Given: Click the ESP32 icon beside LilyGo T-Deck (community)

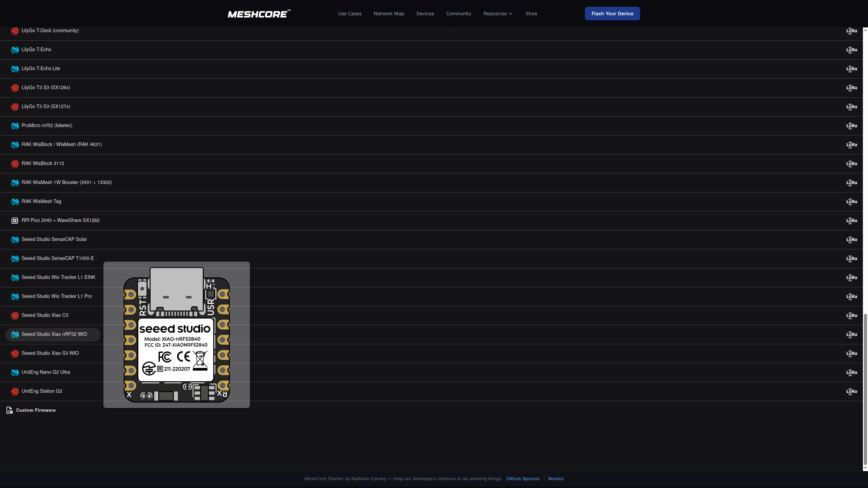Looking at the screenshot, I should coord(15,31).
